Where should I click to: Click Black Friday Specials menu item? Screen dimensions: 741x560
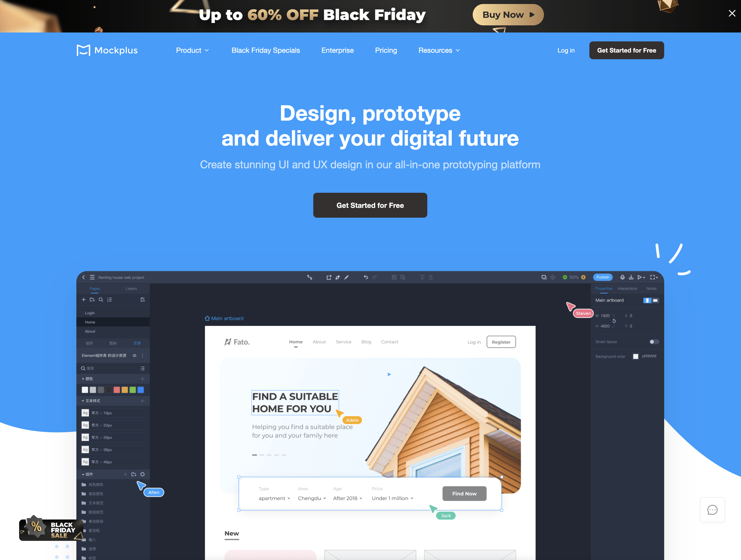click(x=265, y=50)
